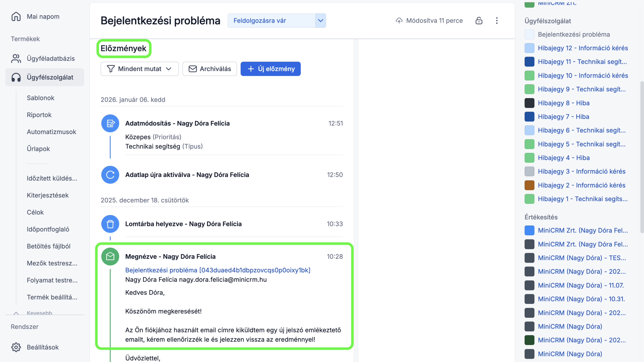Open the Bejelentkezési probléma email link

tap(218, 270)
